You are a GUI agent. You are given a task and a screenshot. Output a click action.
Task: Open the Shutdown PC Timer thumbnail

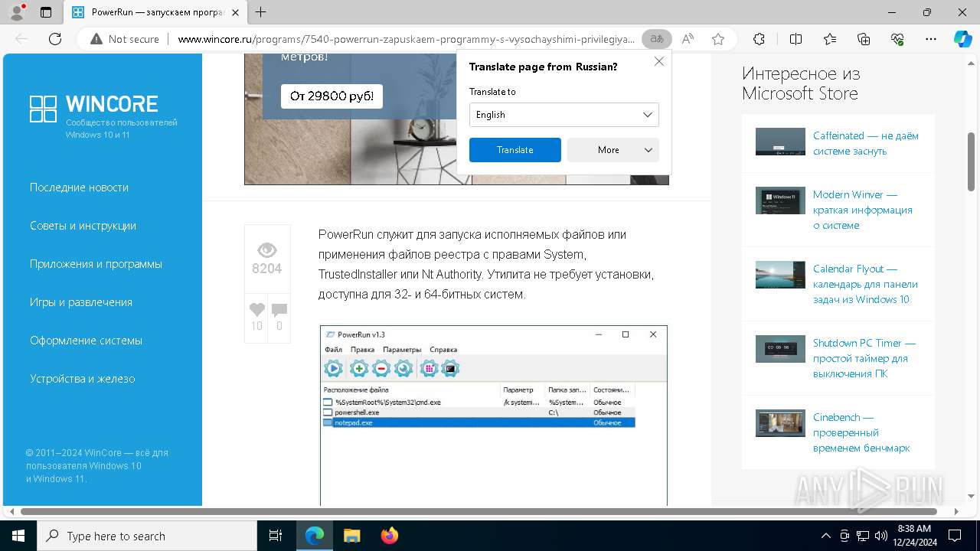click(x=780, y=349)
